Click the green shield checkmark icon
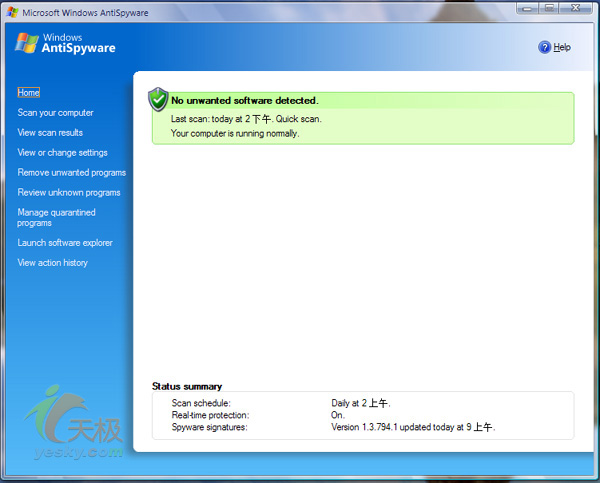Viewport: 600px width, 483px height. pyautogui.click(x=158, y=99)
